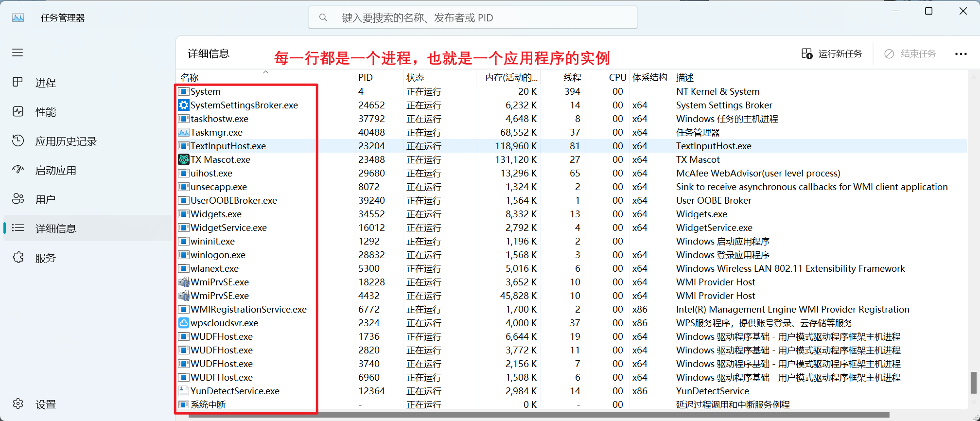Screen dimensions: 980x421
Task: Click PID 6960 of WUDFHost.exe
Action: pyautogui.click(x=369, y=377)
